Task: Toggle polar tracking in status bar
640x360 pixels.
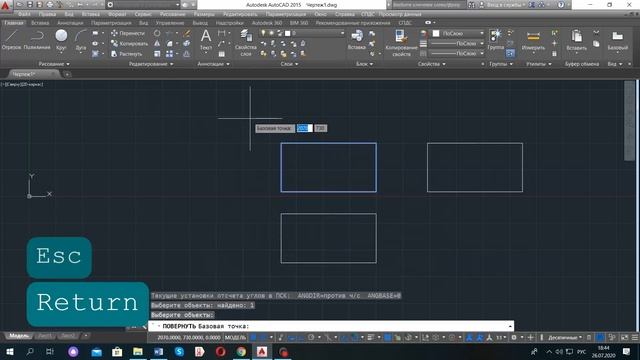Action: click(x=311, y=338)
